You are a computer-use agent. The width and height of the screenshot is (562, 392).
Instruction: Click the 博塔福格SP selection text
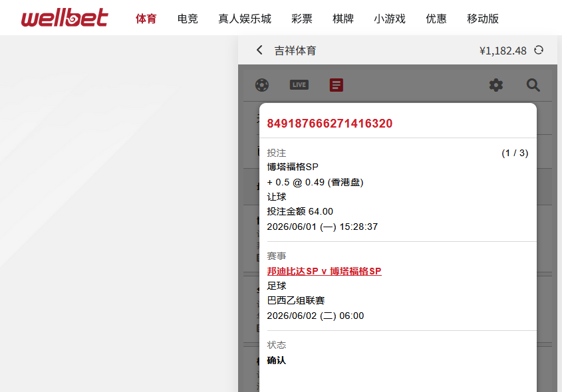coord(293,167)
